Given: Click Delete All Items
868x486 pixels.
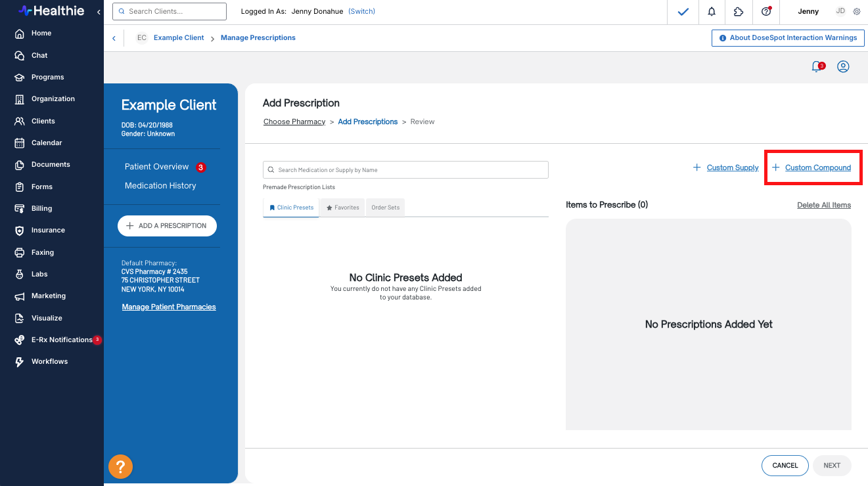Looking at the screenshot, I should 824,205.
